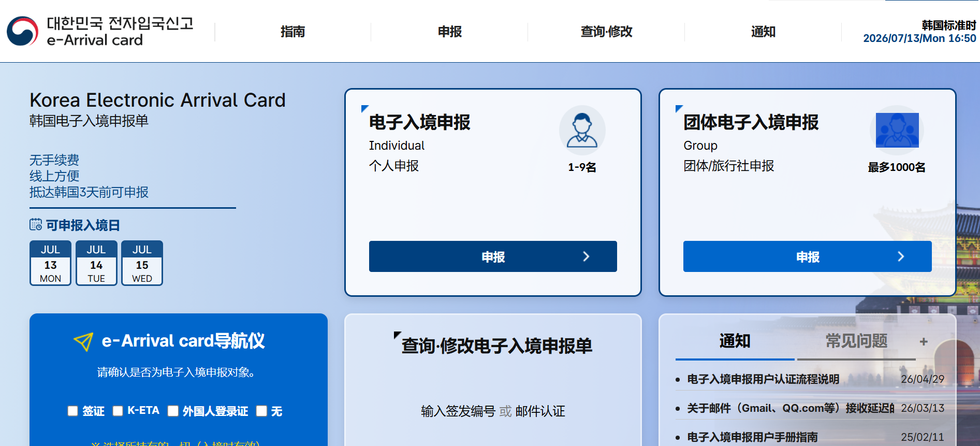Click the e-Arrival card导航仪 title
The height and width of the screenshot is (446, 980).
coord(183,341)
